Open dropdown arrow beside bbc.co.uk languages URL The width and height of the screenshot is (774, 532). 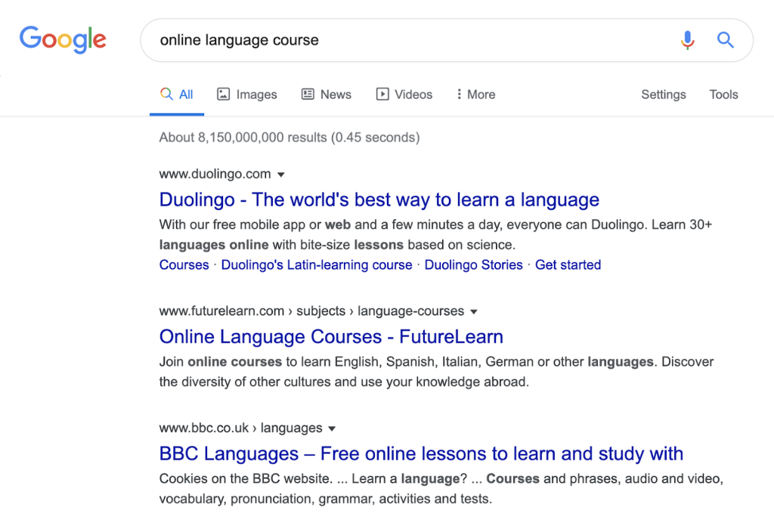332,429
